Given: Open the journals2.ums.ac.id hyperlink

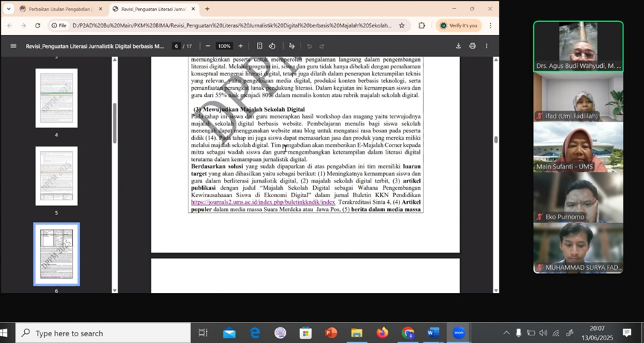Looking at the screenshot, I should (x=262, y=202).
